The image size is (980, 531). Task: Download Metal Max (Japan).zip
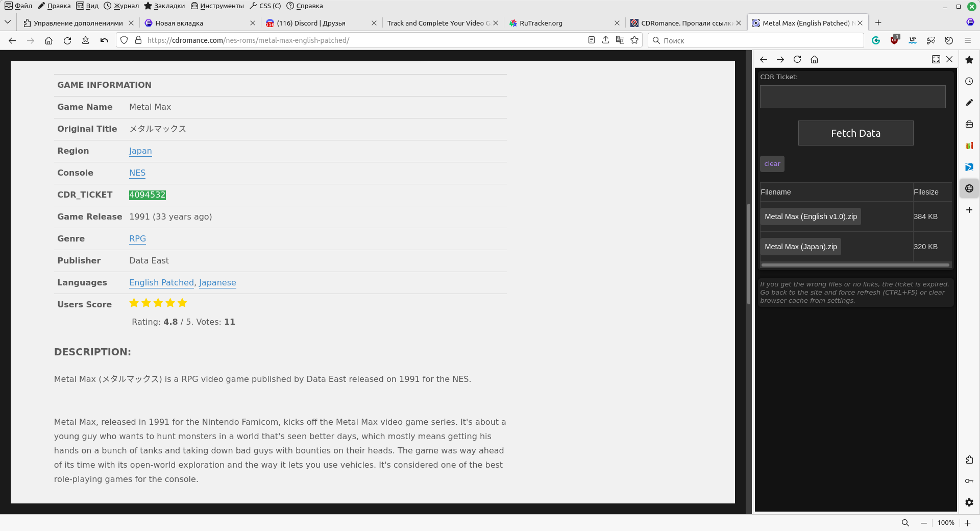[x=800, y=247]
